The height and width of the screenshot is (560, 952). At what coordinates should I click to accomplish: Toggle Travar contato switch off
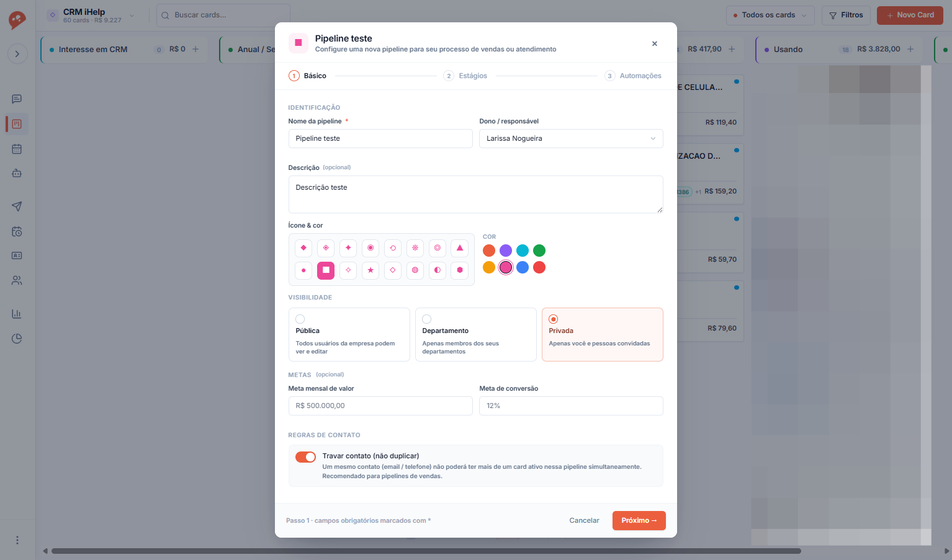coord(305,457)
